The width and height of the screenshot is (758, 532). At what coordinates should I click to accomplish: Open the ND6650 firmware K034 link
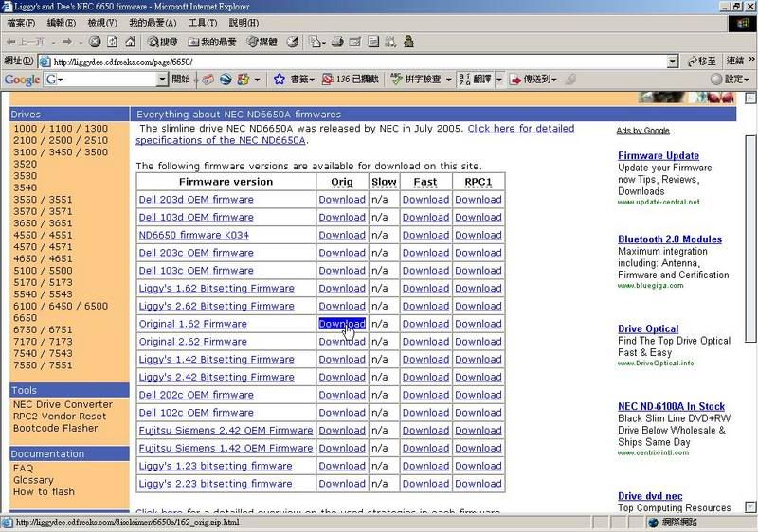[194, 235]
